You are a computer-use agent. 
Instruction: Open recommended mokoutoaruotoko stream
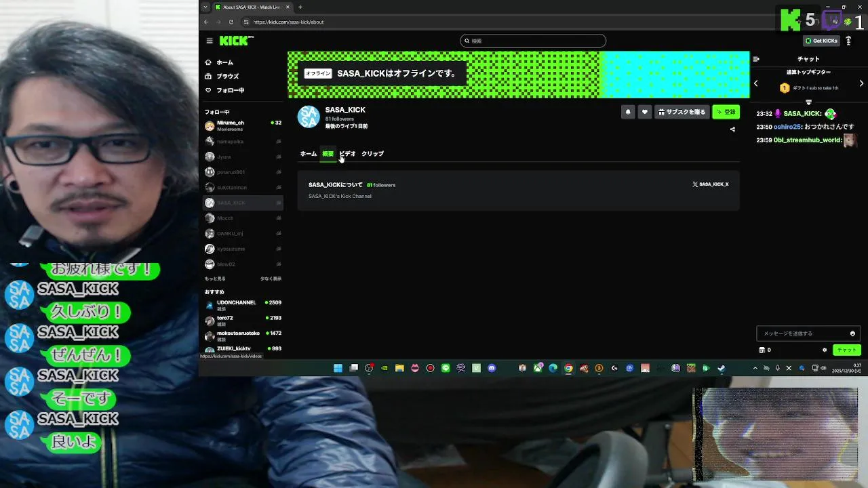pyautogui.click(x=243, y=335)
